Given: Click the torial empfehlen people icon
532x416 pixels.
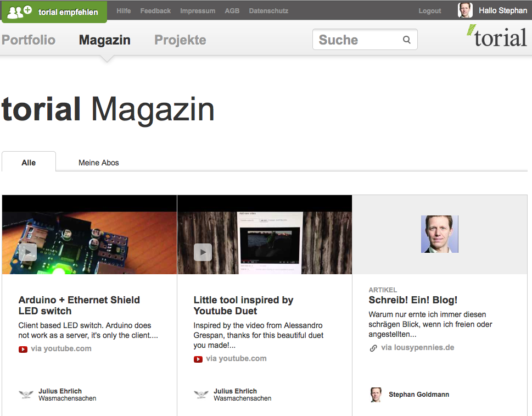Looking at the screenshot, I should 20,12.
